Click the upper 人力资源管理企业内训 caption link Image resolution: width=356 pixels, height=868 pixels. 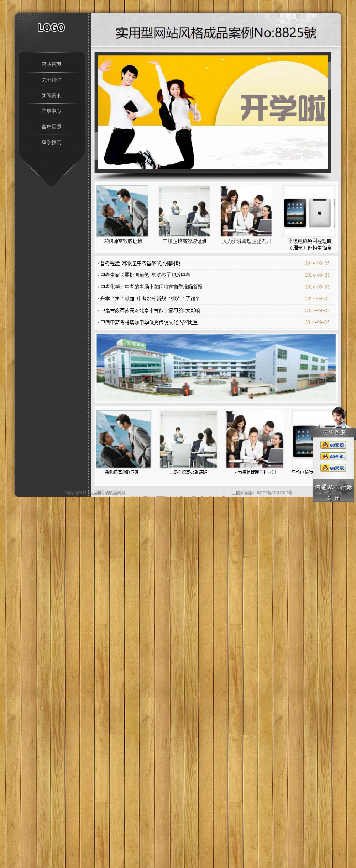point(247,241)
